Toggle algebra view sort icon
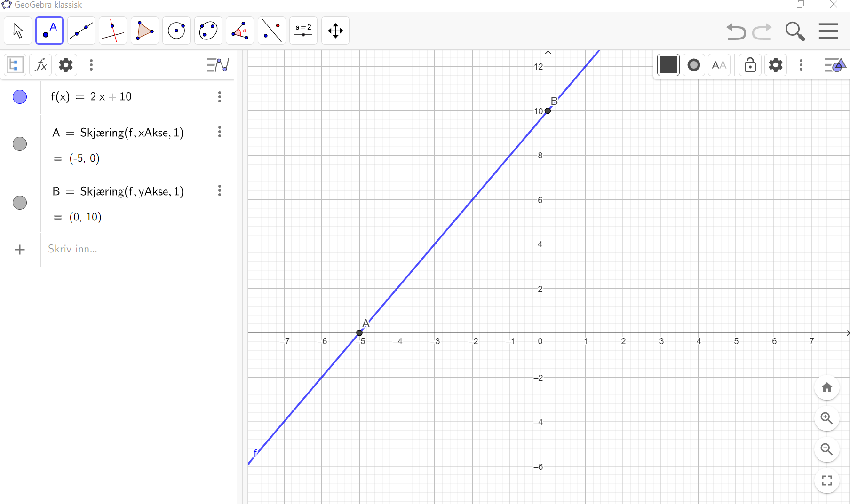850x504 pixels. [x=15, y=65]
